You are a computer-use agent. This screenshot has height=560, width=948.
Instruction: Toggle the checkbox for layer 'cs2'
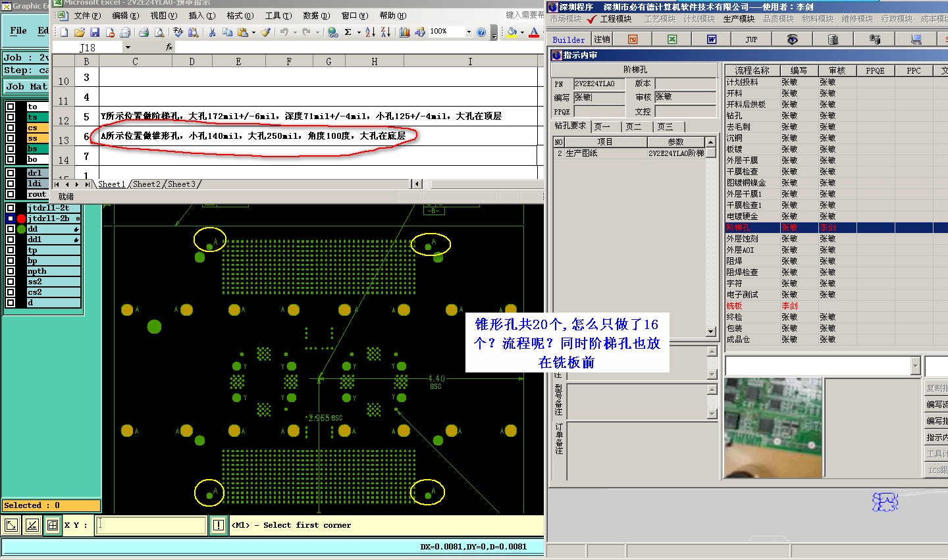coord(11,292)
